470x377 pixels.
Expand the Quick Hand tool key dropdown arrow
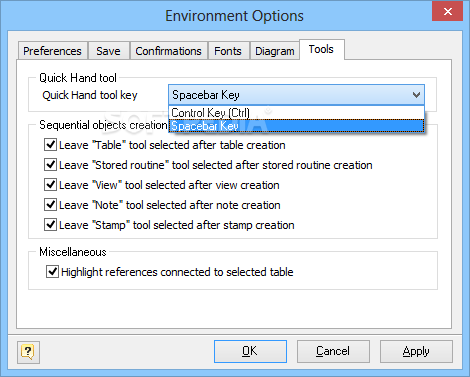pos(416,95)
